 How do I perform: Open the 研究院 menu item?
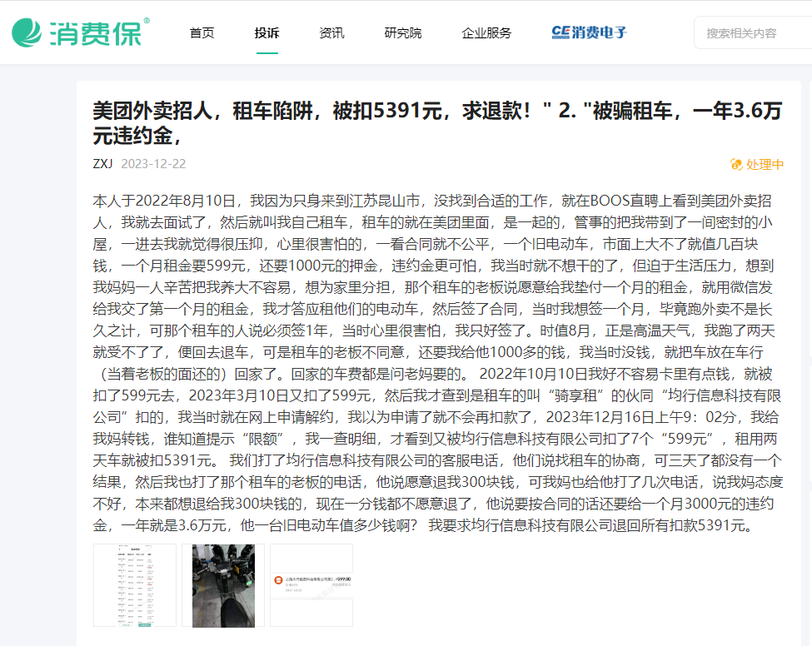[403, 33]
